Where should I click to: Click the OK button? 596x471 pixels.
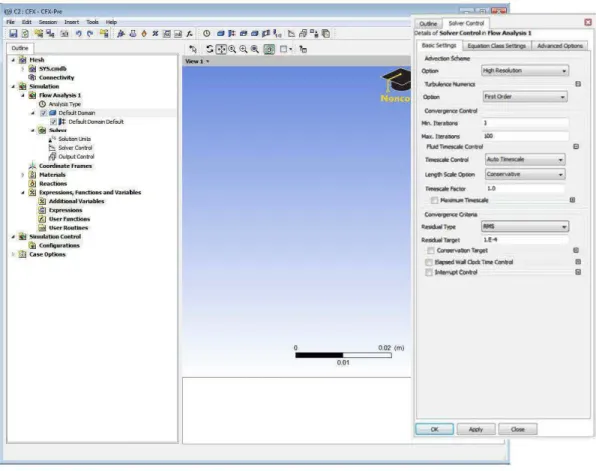434,429
